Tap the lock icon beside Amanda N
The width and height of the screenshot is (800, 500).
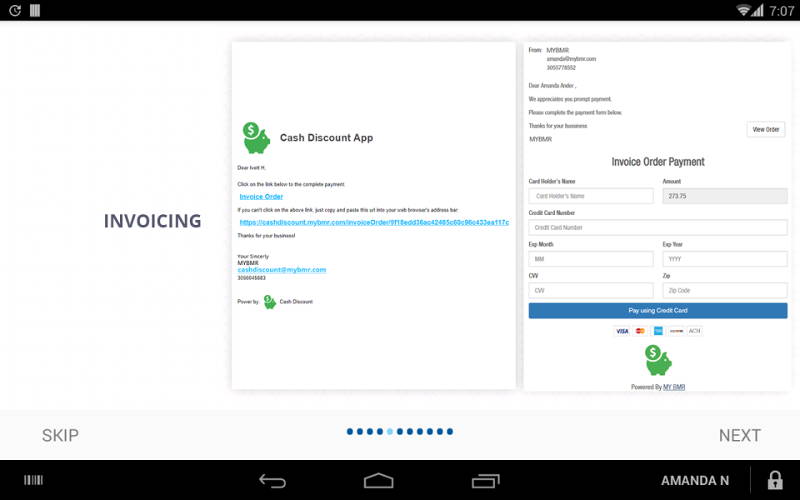(775, 480)
